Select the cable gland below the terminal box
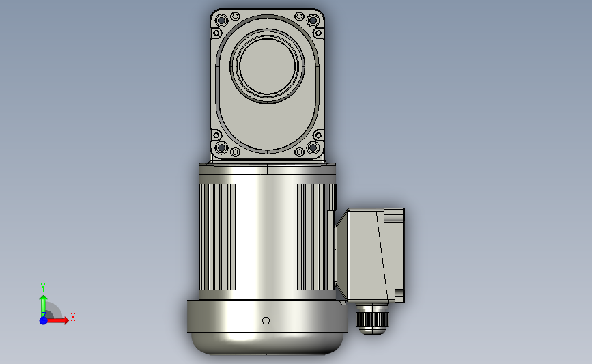This screenshot has height=364, width=592. pos(372,319)
